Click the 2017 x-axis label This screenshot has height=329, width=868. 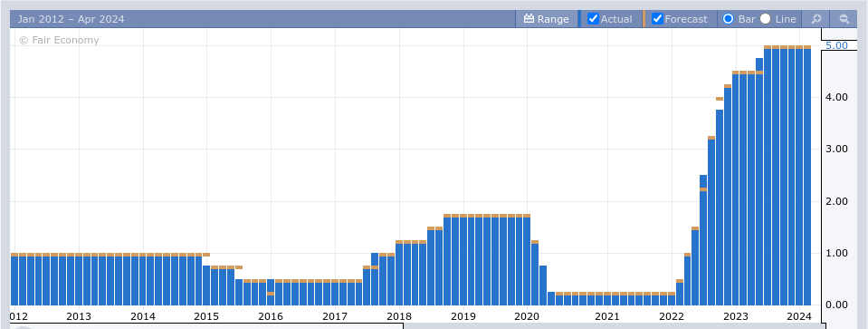point(335,316)
